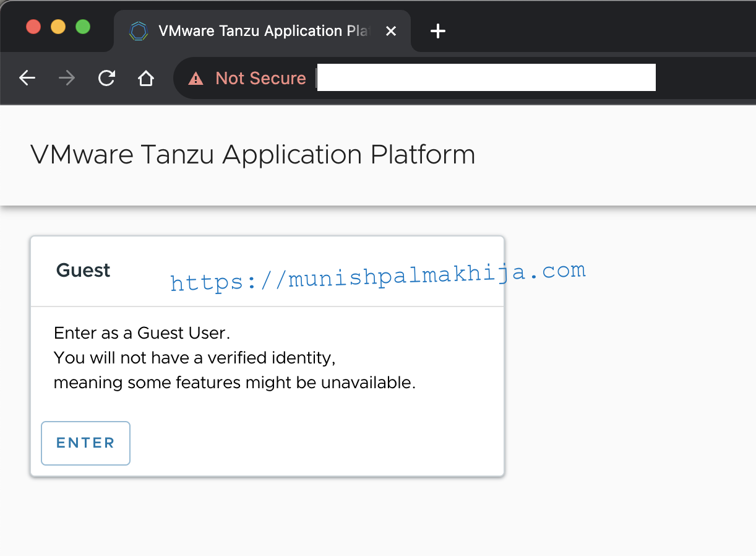The image size is (756, 556).
Task: Click the ENTER button for Guest access
Action: coord(86,443)
